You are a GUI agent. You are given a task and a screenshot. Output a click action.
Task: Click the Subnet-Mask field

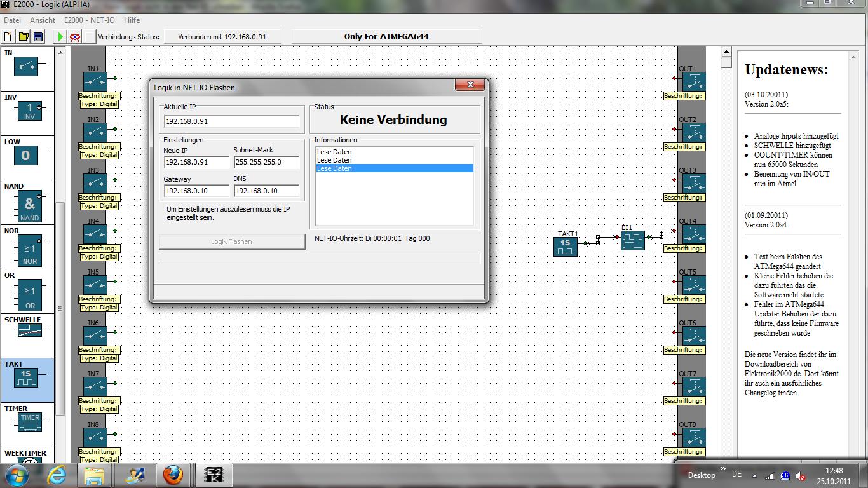coord(266,162)
